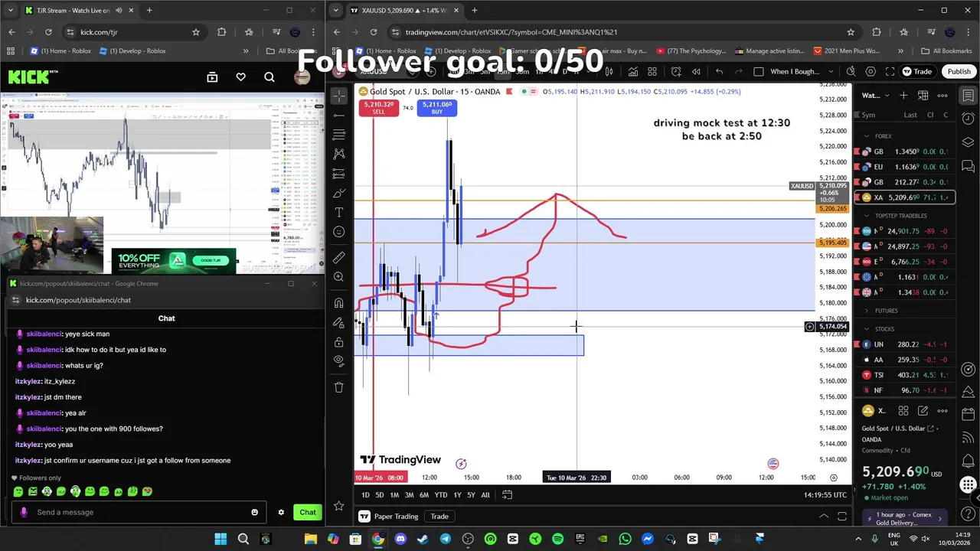
Task: Enter fullscreen mode on TradingView chart
Action: (x=890, y=71)
